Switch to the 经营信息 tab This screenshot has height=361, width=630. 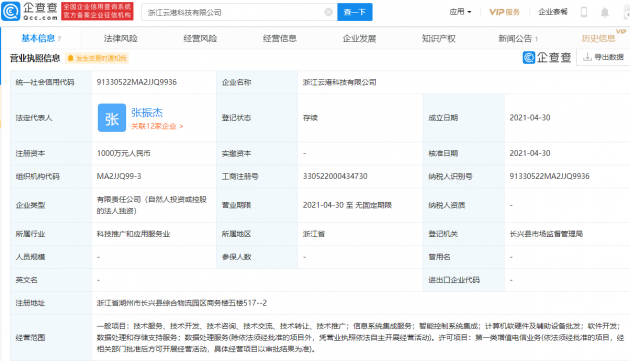280,38
